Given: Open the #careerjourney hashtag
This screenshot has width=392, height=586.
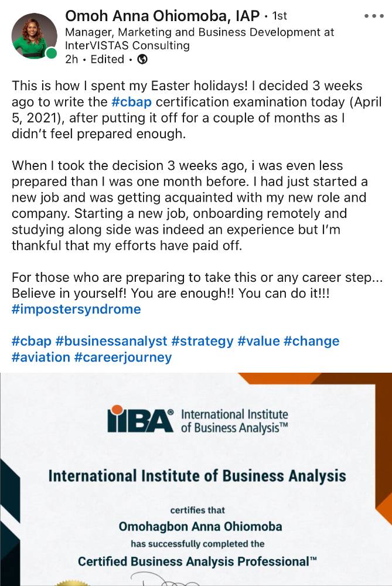Looking at the screenshot, I should pyautogui.click(x=123, y=357).
